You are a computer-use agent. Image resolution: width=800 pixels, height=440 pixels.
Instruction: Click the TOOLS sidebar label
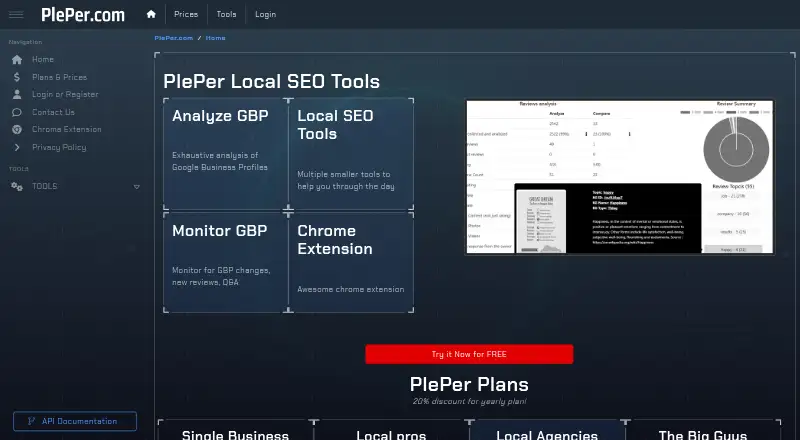pyautogui.click(x=45, y=186)
